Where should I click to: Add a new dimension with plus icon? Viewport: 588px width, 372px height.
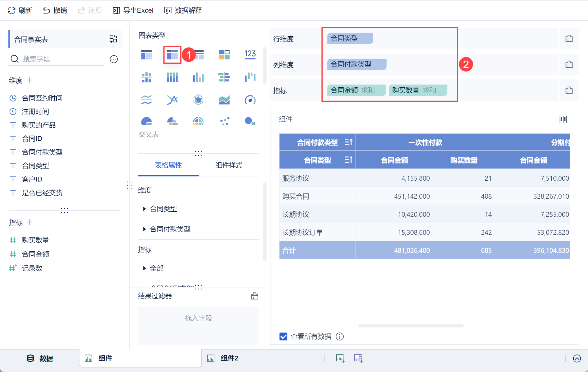click(x=30, y=80)
